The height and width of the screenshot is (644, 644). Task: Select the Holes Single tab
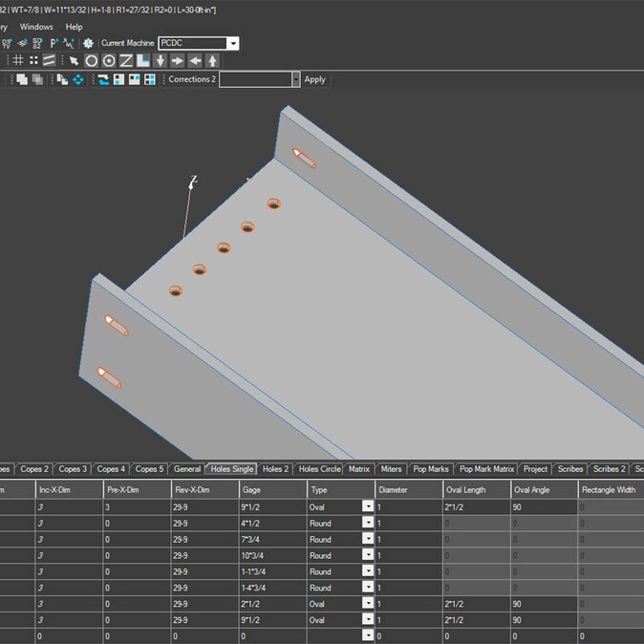click(x=232, y=469)
